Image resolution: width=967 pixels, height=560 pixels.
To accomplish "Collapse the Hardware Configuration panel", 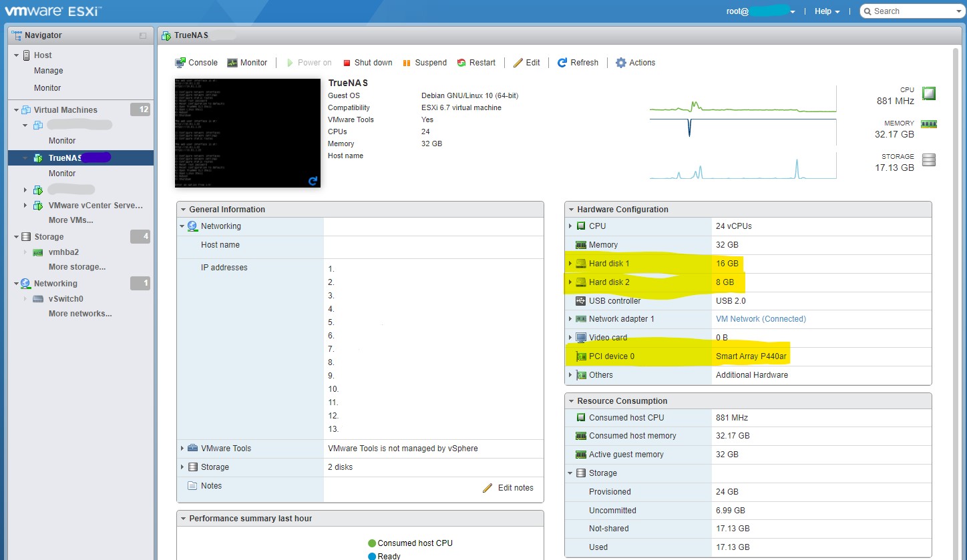I will (570, 210).
